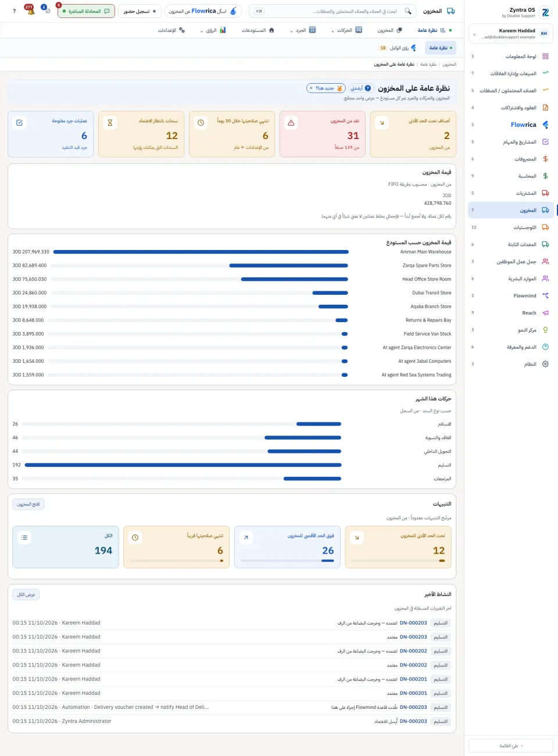Click the تسجيل حضور check-in button
This screenshot has width=558, height=756.
[x=139, y=11]
